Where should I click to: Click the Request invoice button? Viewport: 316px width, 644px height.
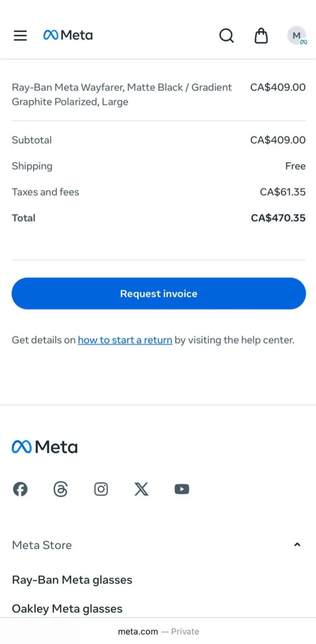pyautogui.click(x=159, y=293)
